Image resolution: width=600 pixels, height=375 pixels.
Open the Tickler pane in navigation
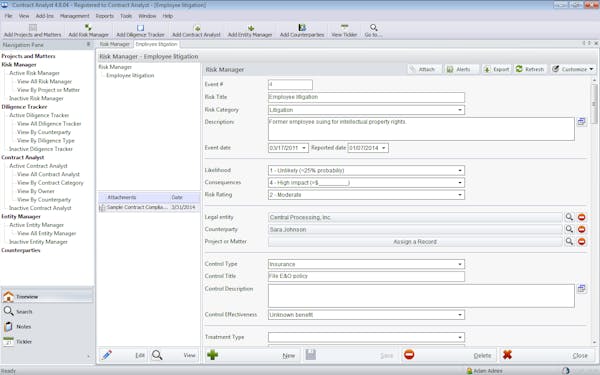[47, 341]
